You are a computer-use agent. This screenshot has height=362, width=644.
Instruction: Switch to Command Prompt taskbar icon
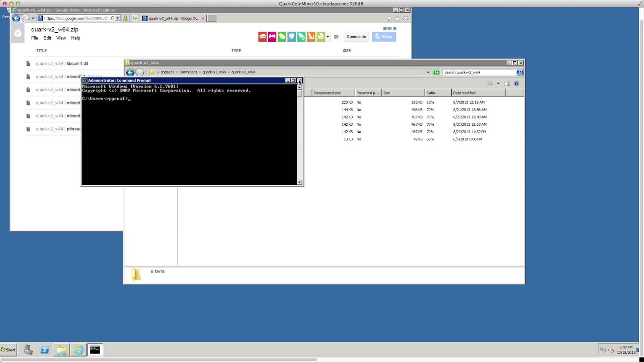[x=95, y=350]
